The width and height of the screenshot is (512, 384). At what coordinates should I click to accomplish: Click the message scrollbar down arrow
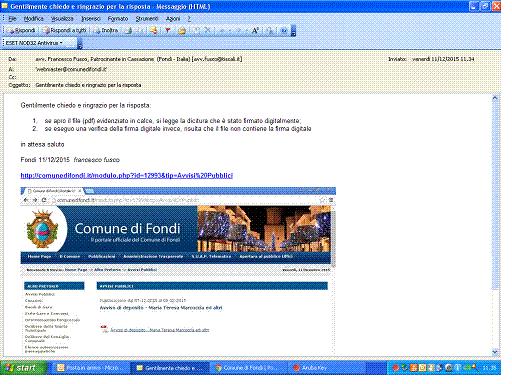pos(495,352)
